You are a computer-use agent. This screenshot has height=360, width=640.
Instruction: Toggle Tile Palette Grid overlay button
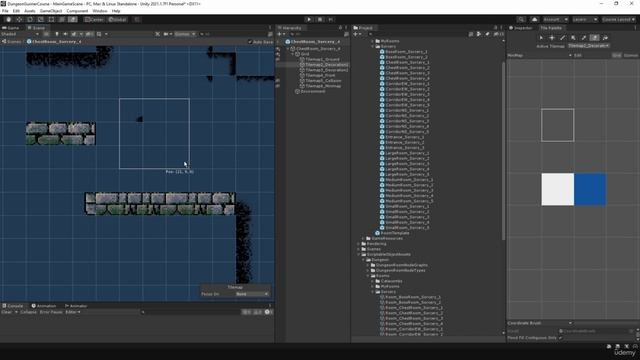click(616, 55)
